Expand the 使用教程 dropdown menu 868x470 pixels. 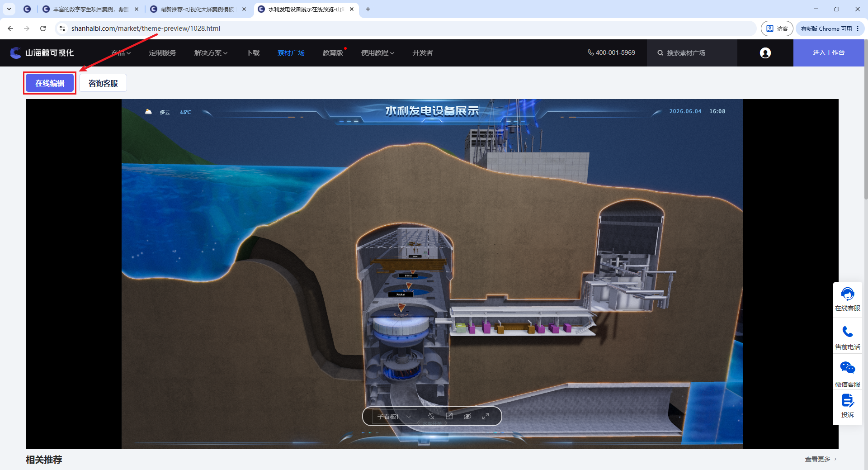pos(377,53)
